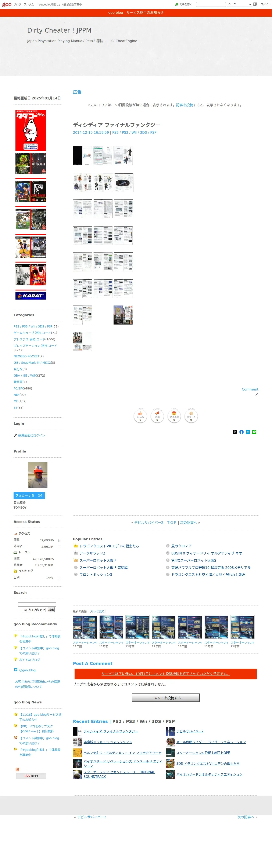Click the search magnifier icon in header
Viewport: 272px width, 868px height.
pyautogui.click(x=255, y=4)
